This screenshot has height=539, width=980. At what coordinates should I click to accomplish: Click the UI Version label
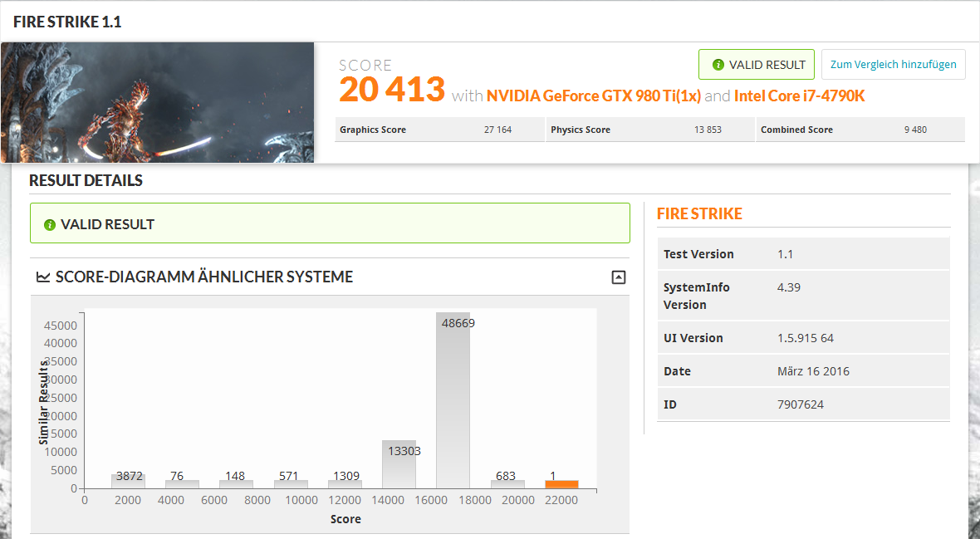click(x=693, y=338)
